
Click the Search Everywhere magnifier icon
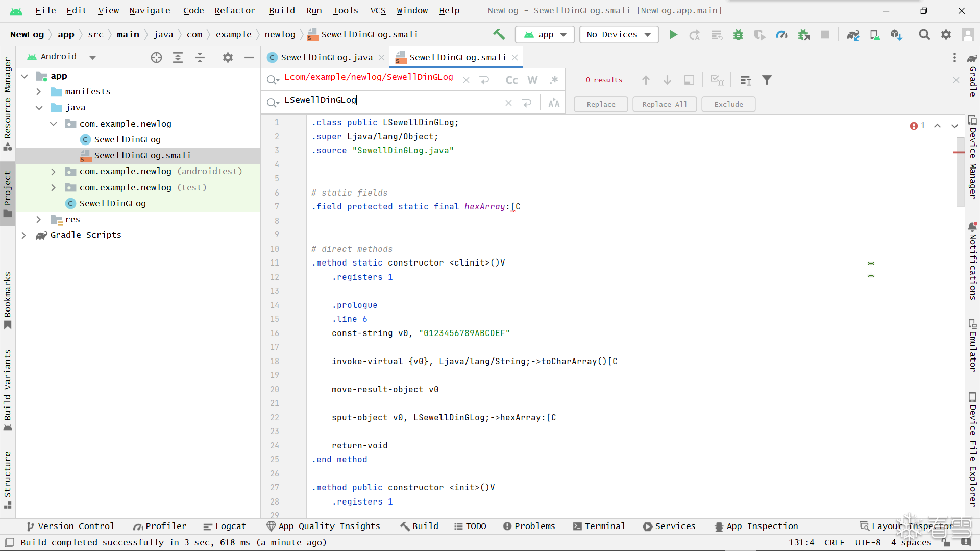[x=924, y=35]
